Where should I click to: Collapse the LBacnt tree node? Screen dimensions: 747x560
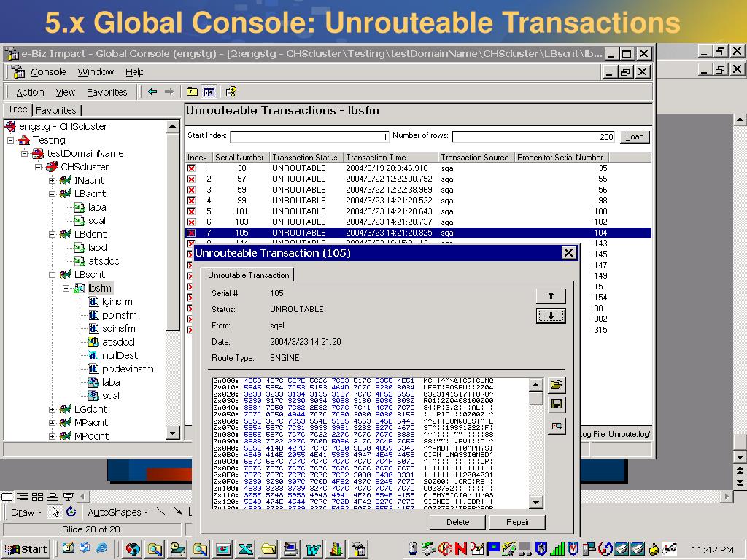(x=52, y=194)
